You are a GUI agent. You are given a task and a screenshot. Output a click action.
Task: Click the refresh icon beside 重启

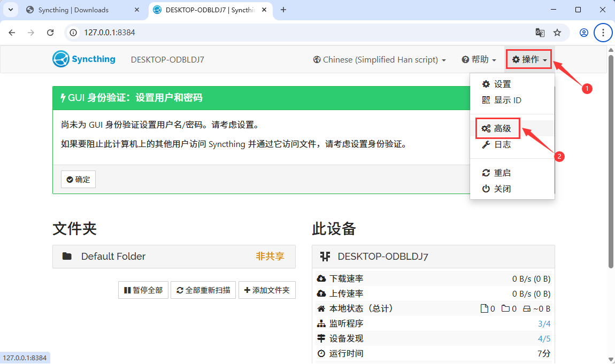point(486,173)
